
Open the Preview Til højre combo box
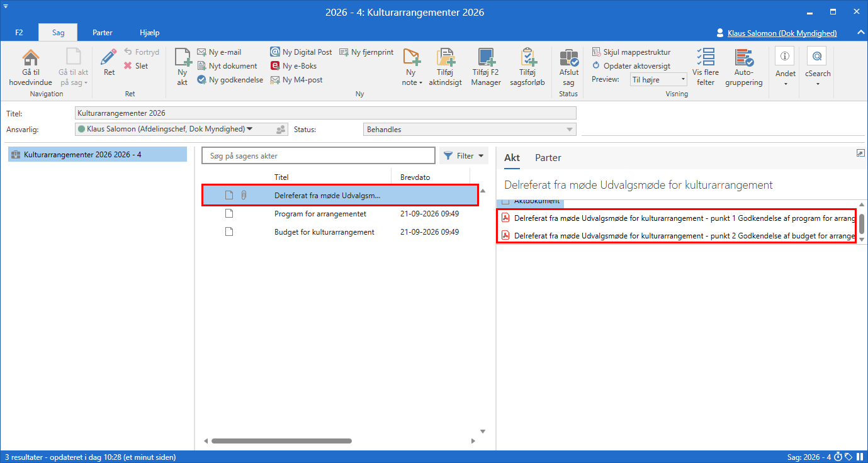tap(658, 80)
